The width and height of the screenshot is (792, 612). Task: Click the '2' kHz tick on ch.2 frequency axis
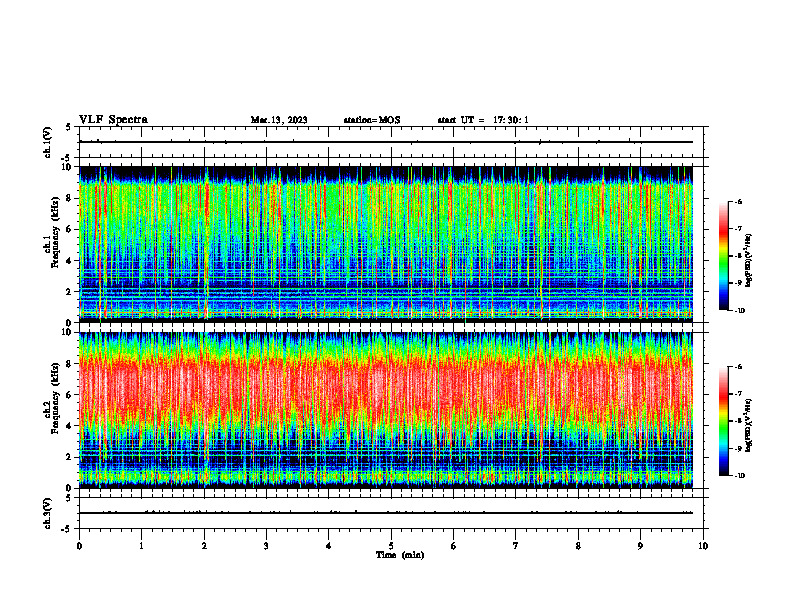[69, 457]
